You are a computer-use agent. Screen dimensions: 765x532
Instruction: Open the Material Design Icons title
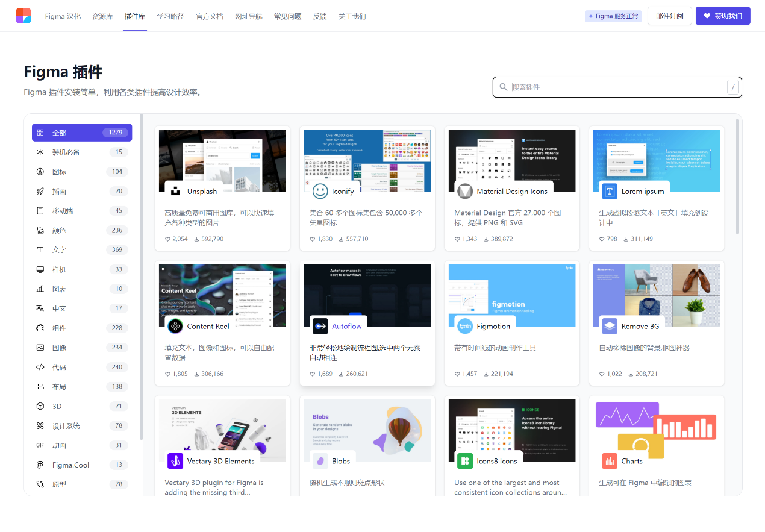tap(512, 191)
